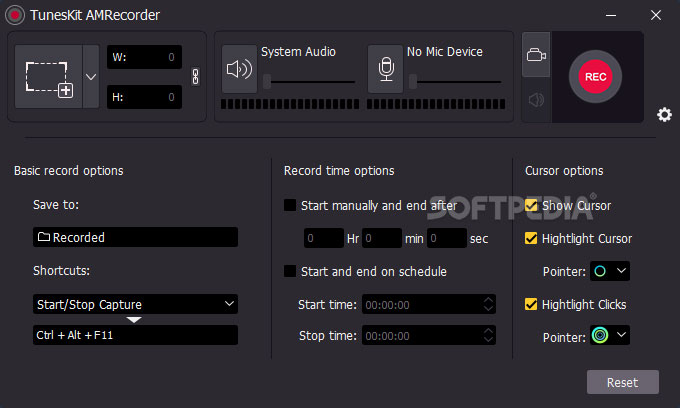Increase Start time with up arrow
The height and width of the screenshot is (408, 680).
click(488, 300)
